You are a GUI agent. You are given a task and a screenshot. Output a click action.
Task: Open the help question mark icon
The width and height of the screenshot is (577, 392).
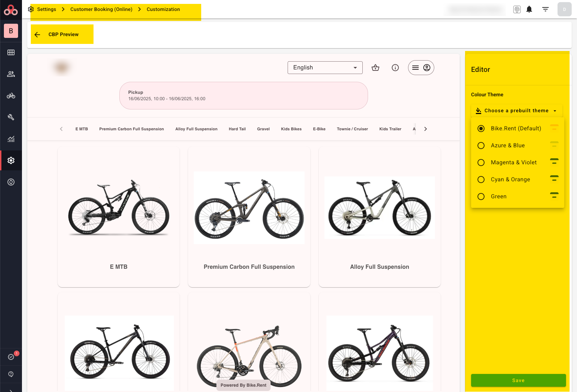(x=11, y=374)
